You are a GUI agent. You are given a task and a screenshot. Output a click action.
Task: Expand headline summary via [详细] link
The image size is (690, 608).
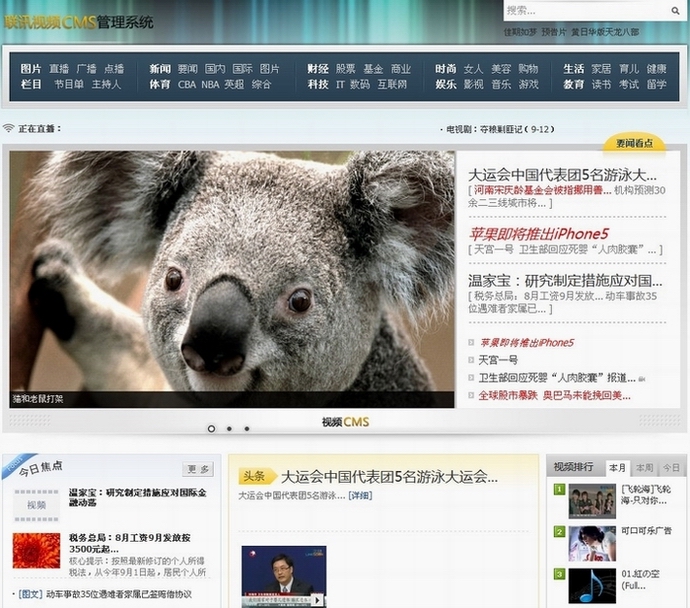point(359,496)
